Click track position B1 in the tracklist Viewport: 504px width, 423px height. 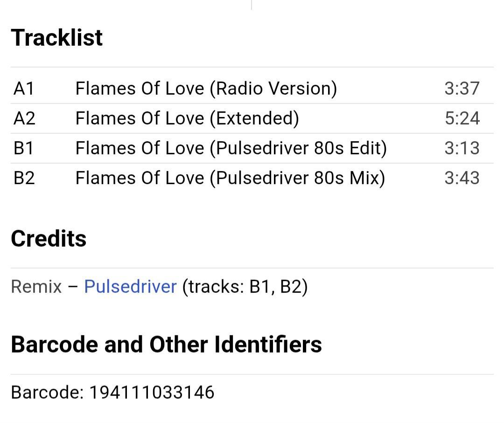(x=24, y=148)
